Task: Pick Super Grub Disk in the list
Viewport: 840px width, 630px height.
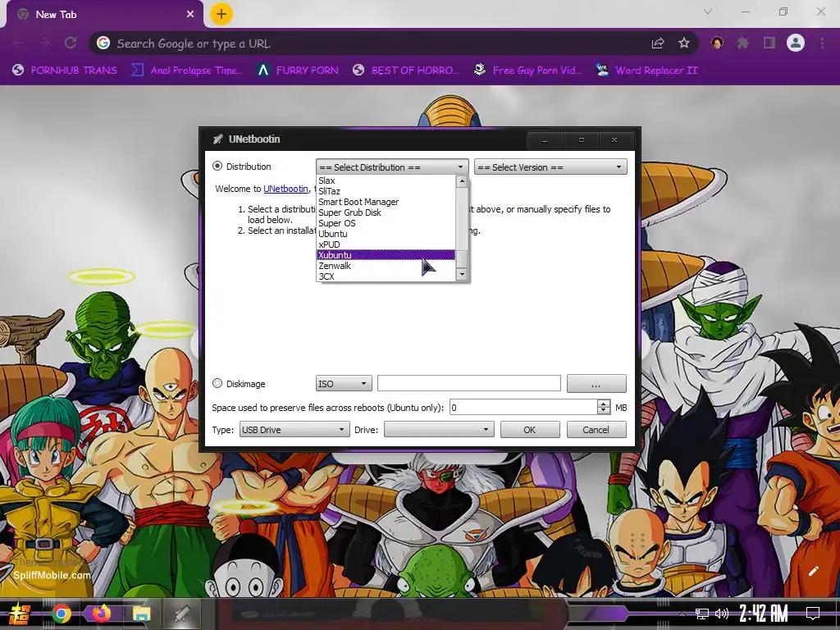Action: [x=386, y=212]
